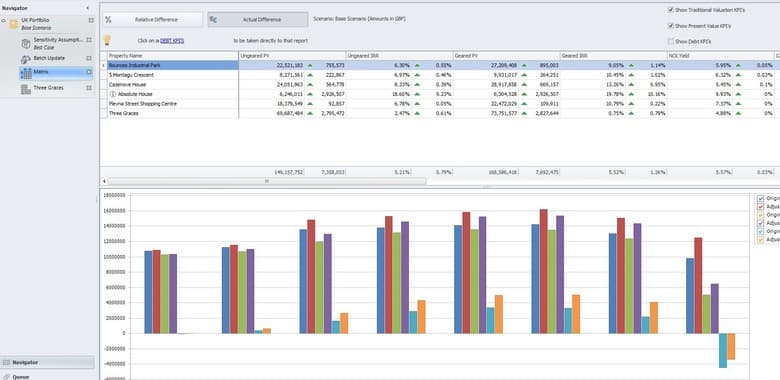Image resolution: width=780 pixels, height=380 pixels.
Task: Click Sensitivity Assumptions cube icon
Action: (26, 44)
